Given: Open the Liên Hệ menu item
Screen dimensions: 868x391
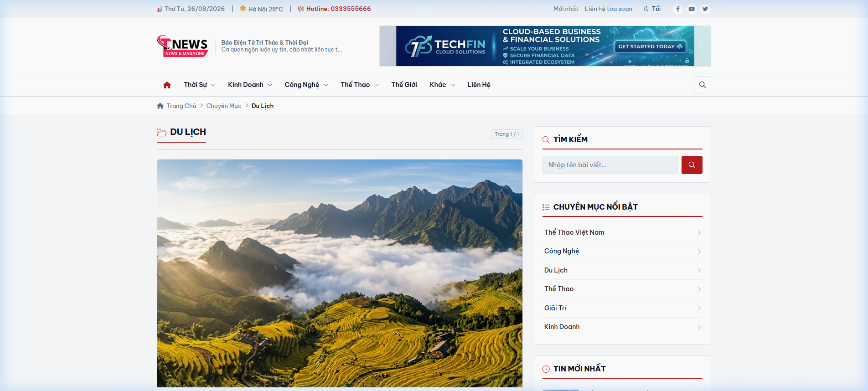Looking at the screenshot, I should point(479,85).
